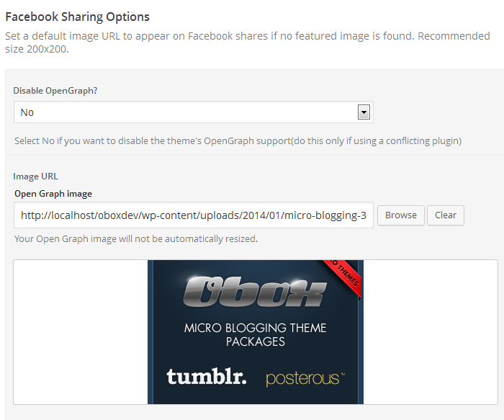Open the Disable OpenGraph dropdown
Image resolution: width=504 pixels, height=420 pixels.
coord(193,112)
